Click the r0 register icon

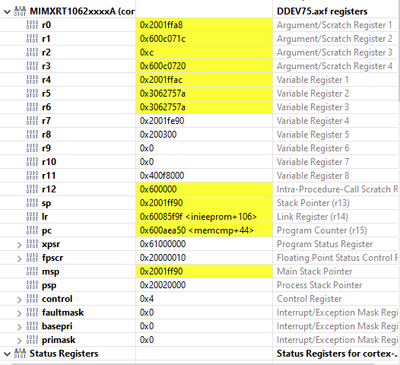pos(32,25)
